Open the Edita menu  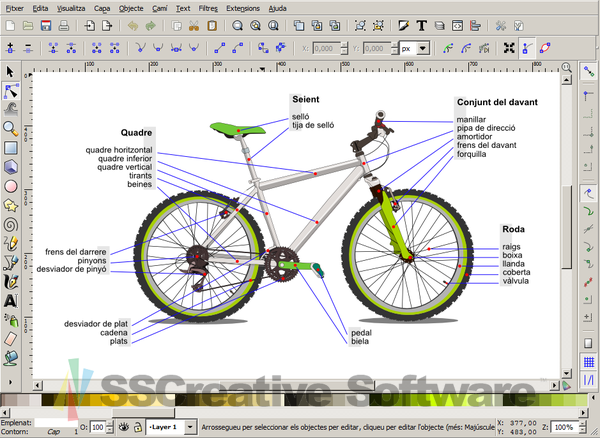40,8
